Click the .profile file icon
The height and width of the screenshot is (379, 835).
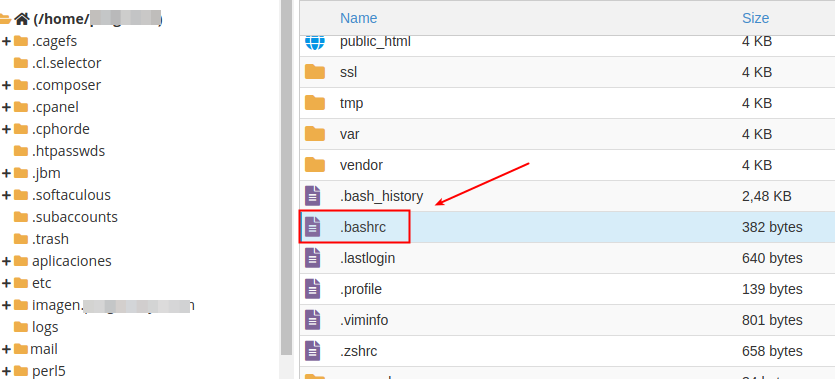(313, 289)
